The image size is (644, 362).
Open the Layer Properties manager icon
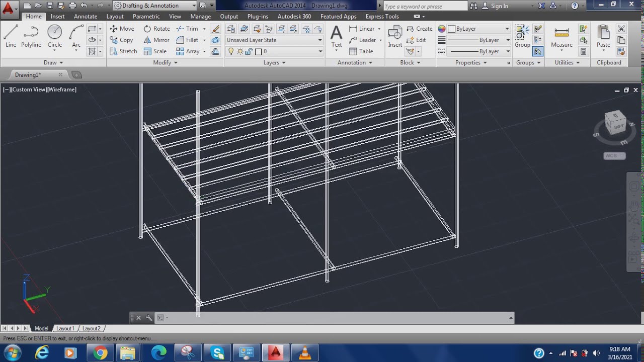[x=231, y=29]
